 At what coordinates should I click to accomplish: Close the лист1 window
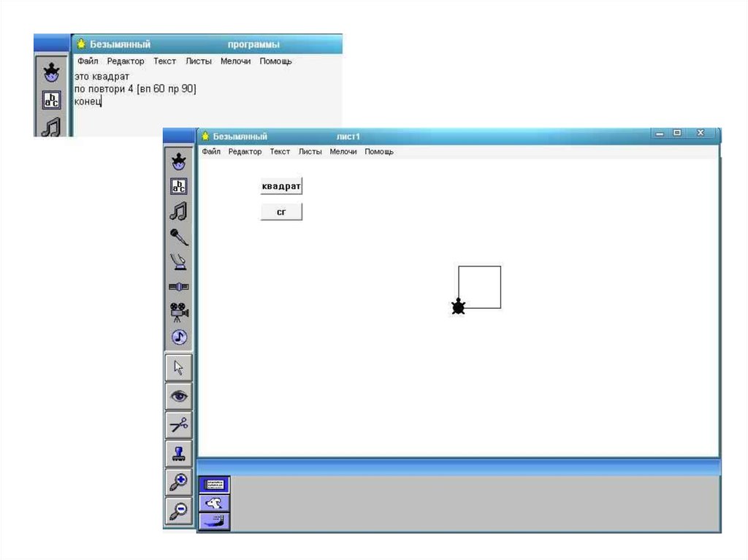701,133
